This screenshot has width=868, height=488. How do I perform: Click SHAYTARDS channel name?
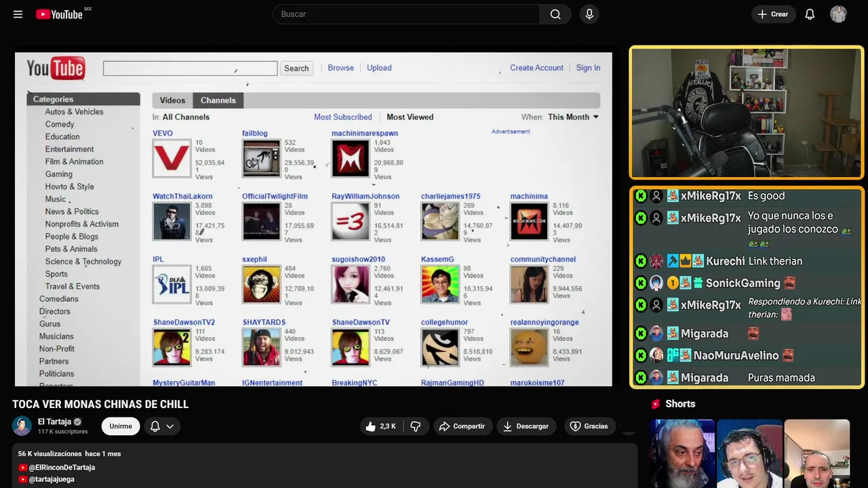[264, 323]
